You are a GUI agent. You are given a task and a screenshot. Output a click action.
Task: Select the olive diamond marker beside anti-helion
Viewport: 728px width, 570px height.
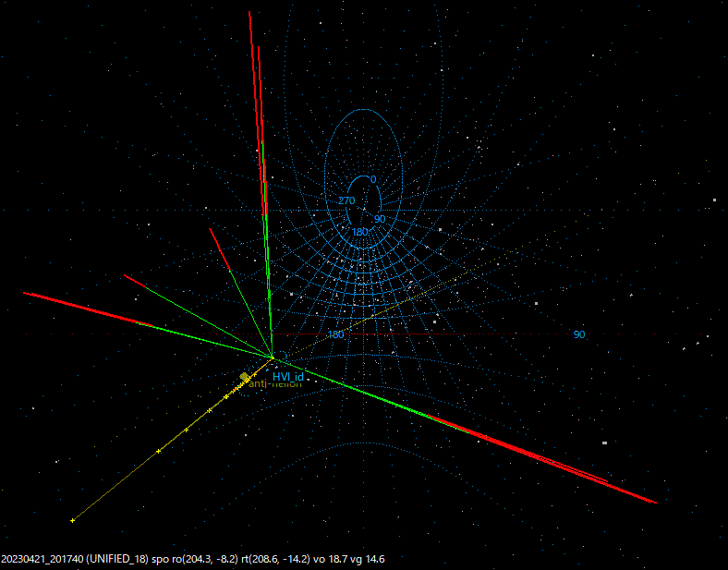pos(244,376)
